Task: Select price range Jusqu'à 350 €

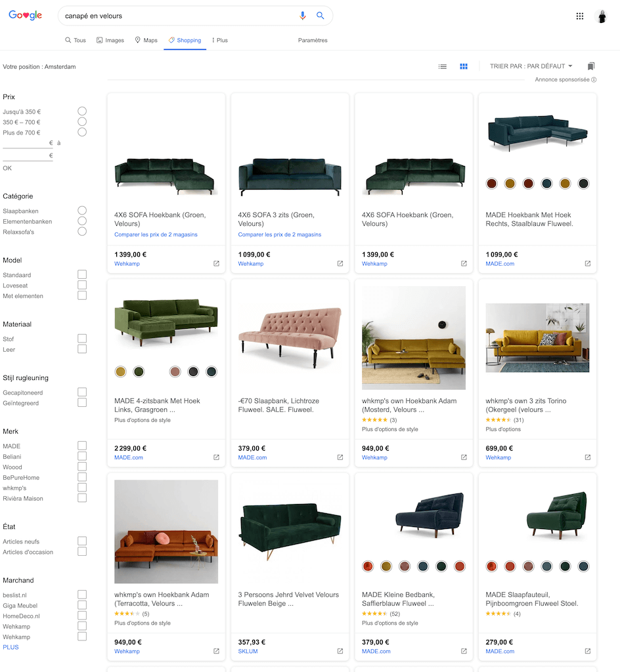Action: click(82, 112)
